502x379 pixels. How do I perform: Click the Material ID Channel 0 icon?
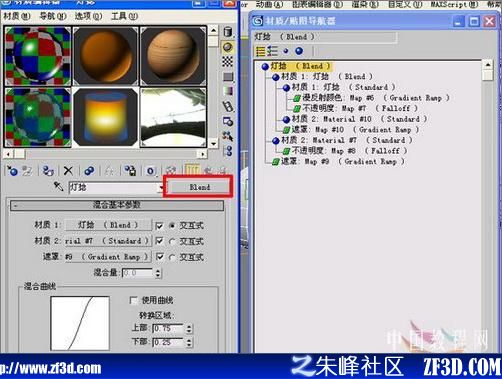pos(150,171)
